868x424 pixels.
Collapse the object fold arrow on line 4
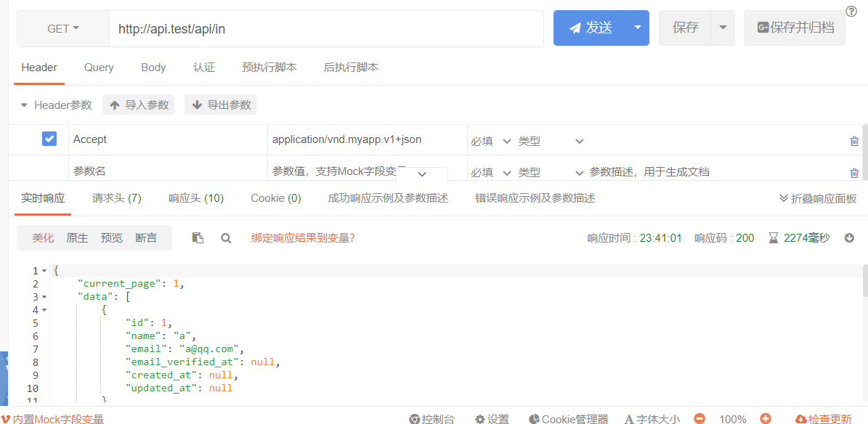[44, 310]
